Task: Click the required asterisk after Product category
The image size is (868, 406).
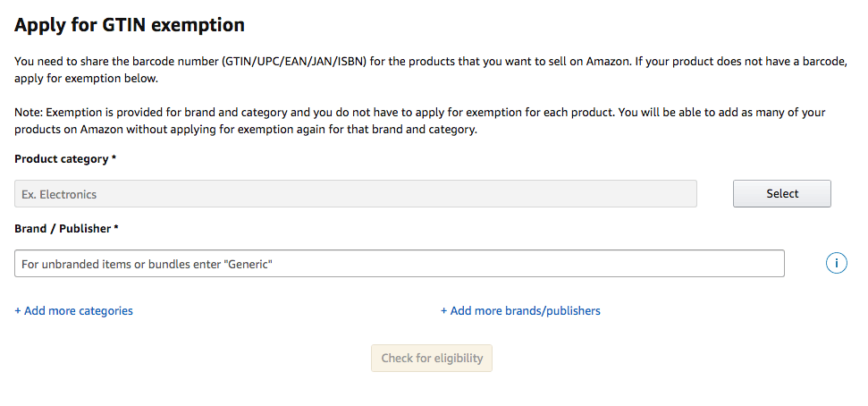Action: click(x=114, y=158)
